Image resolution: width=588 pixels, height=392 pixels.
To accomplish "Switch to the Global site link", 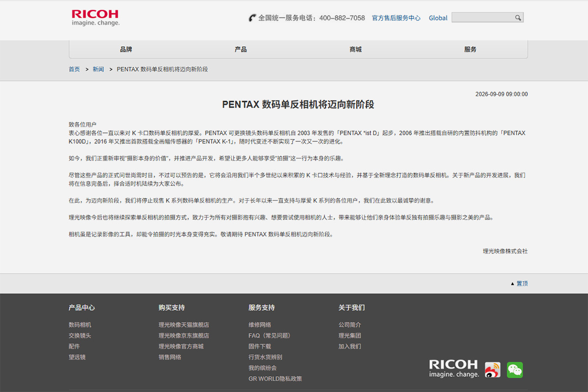I will point(438,18).
